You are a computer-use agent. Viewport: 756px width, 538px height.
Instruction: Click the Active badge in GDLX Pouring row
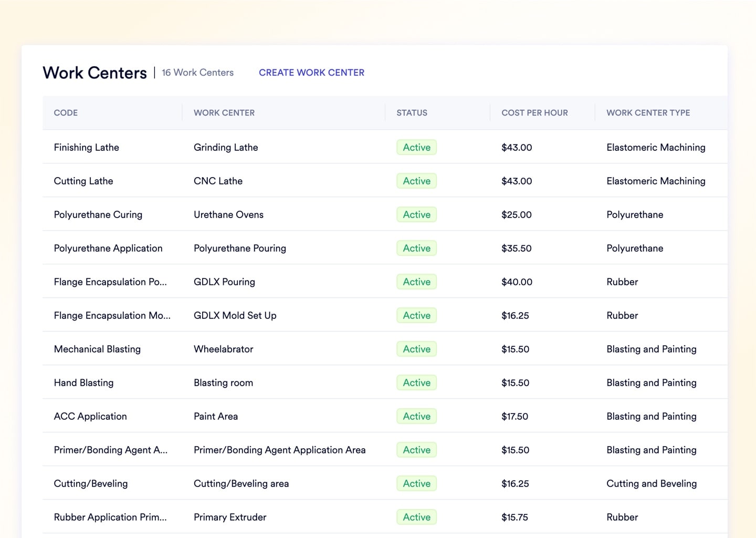click(x=416, y=282)
